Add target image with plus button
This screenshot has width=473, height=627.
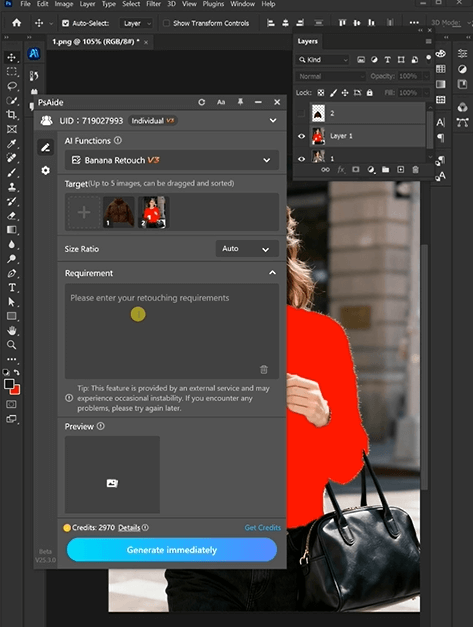pyautogui.click(x=84, y=212)
